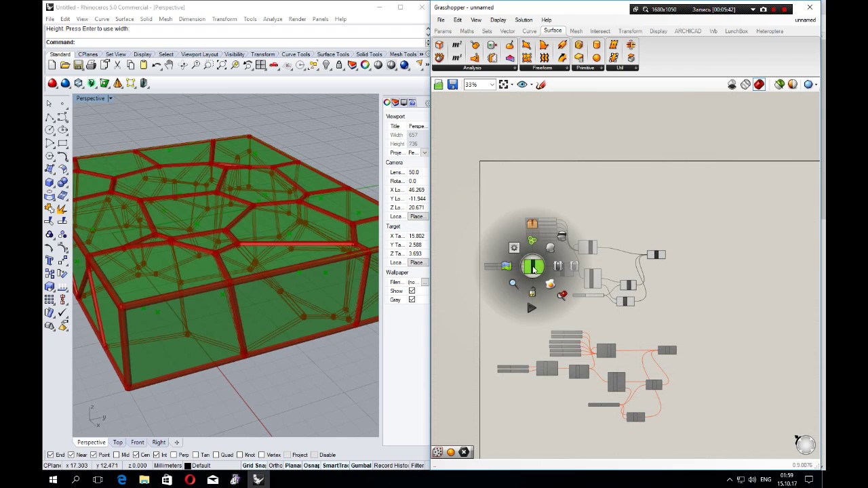Click orange sphere primitive component icon
The image size is (868, 488).
point(597,58)
